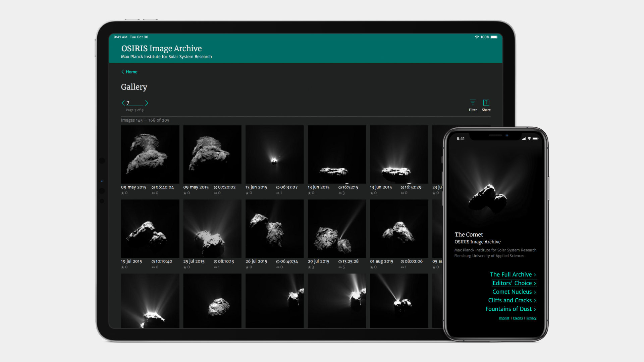Screen dimensions: 644x362
Task: Expand the Comet Nucleus section
Action: [x=514, y=292]
